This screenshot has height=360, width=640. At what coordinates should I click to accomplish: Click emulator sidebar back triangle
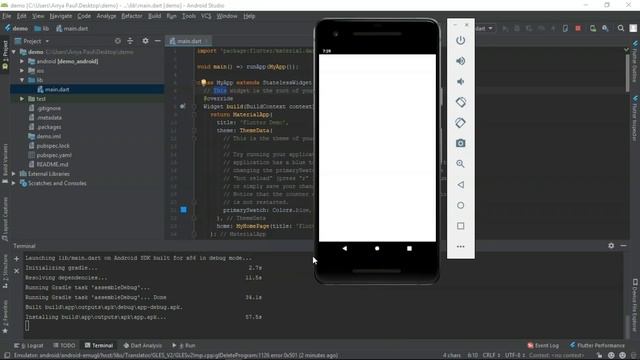pos(460,184)
